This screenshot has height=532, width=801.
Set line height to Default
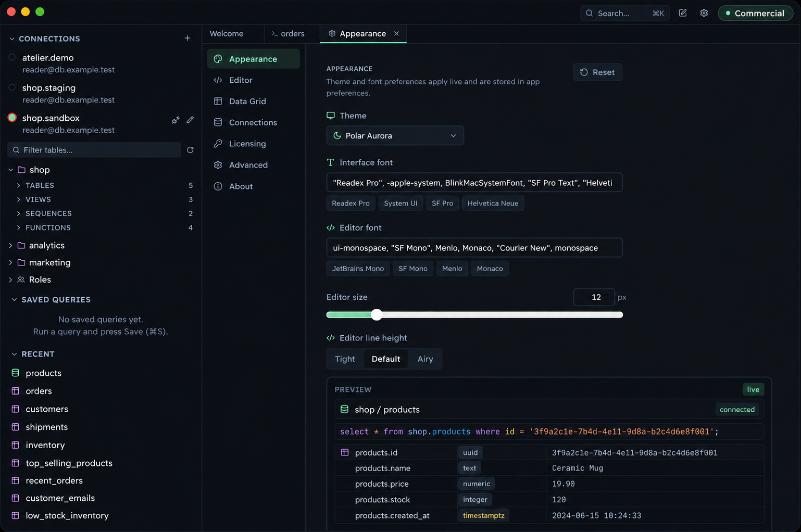tap(386, 359)
